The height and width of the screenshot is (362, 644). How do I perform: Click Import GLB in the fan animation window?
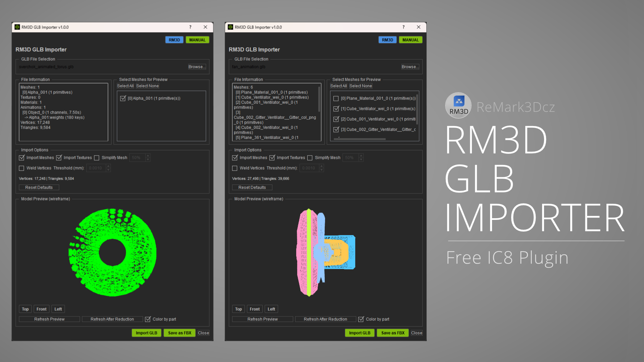coord(360,333)
